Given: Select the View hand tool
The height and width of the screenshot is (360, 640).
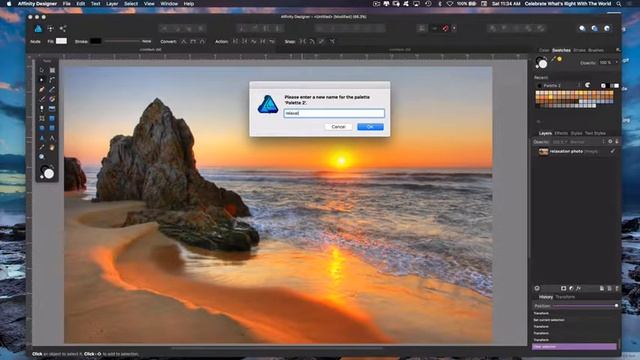Looking at the screenshot, I should point(52,147).
